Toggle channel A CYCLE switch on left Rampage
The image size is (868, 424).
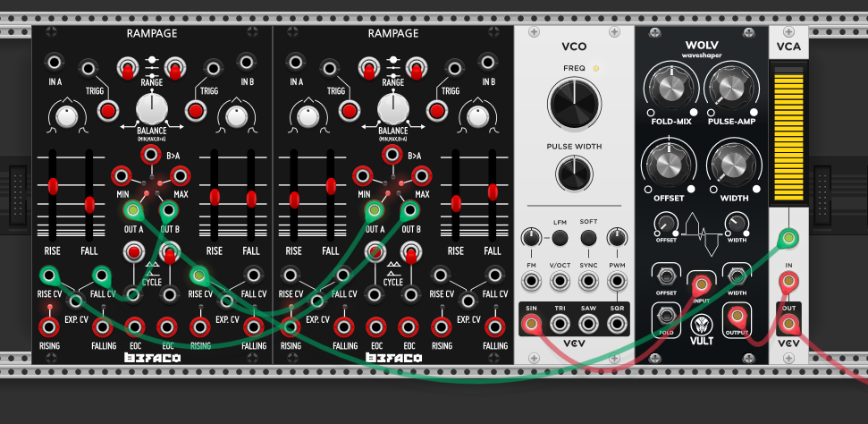[133, 252]
